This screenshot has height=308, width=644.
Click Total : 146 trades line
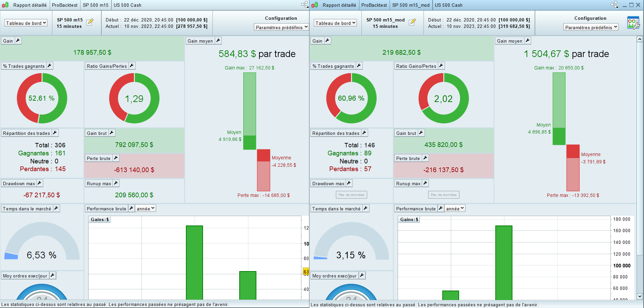(360, 145)
